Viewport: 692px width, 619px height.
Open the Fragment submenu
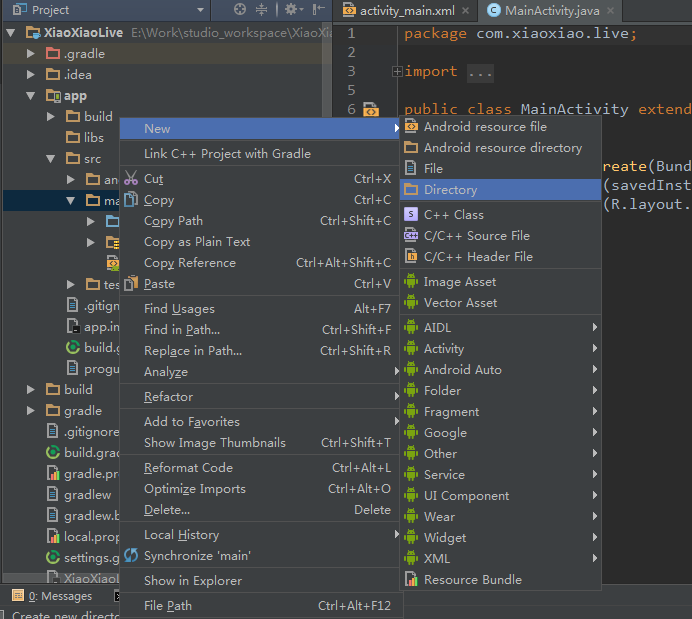(x=500, y=412)
